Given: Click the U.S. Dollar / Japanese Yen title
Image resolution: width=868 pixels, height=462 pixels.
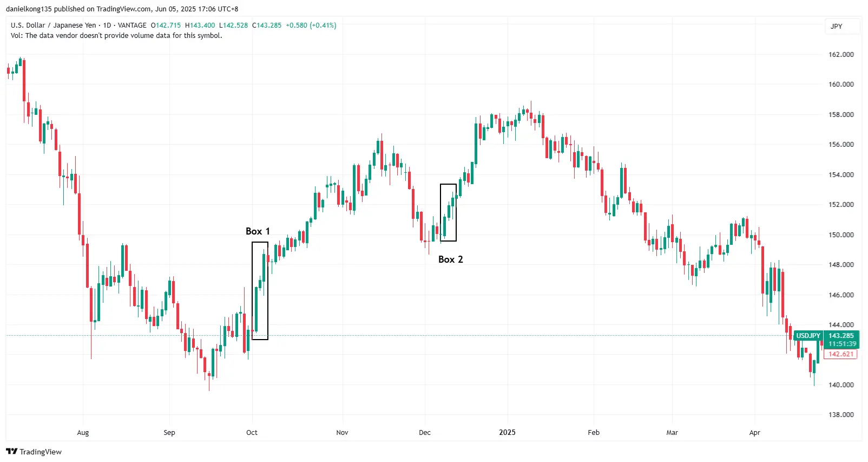Looking at the screenshot, I should point(53,25).
